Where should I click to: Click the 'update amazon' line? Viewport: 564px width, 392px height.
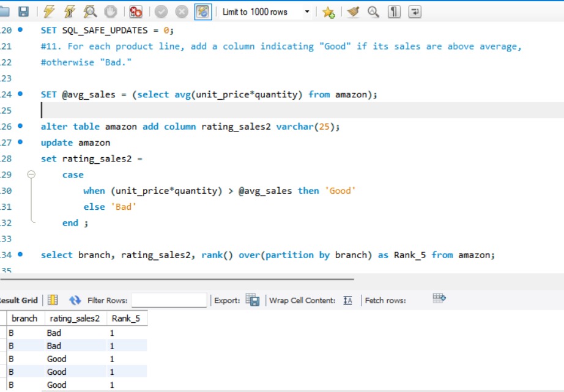(75, 142)
